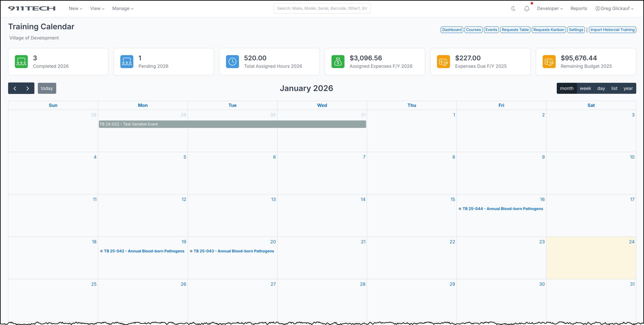644x325 pixels.
Task: Open the Requests Kanban link
Action: (549, 30)
